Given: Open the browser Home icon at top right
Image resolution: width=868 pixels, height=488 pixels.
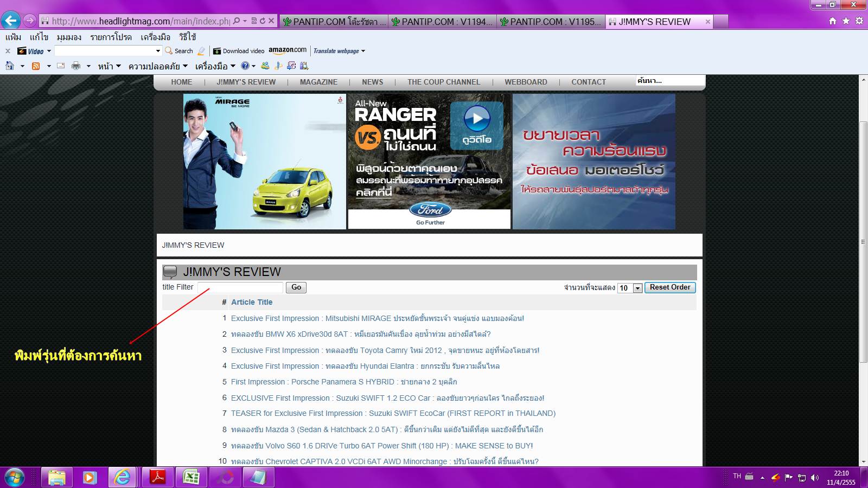Looking at the screenshot, I should click(833, 21).
